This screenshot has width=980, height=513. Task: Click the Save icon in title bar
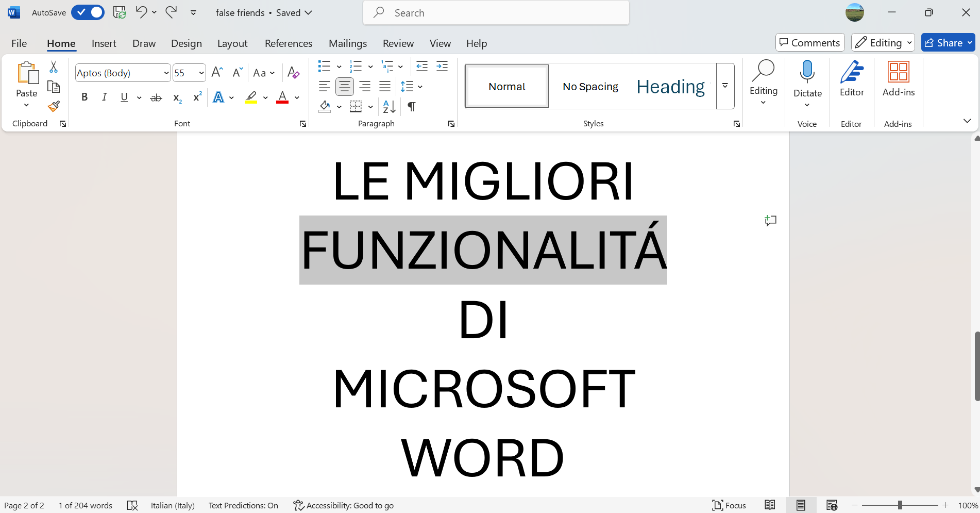point(120,12)
